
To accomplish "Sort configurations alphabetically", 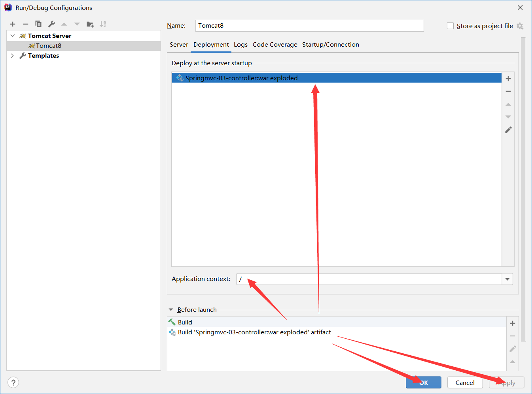I will (103, 24).
